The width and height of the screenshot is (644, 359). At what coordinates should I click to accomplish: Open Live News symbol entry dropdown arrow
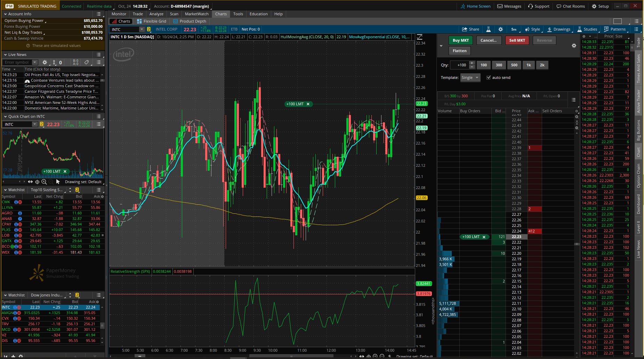pos(34,62)
